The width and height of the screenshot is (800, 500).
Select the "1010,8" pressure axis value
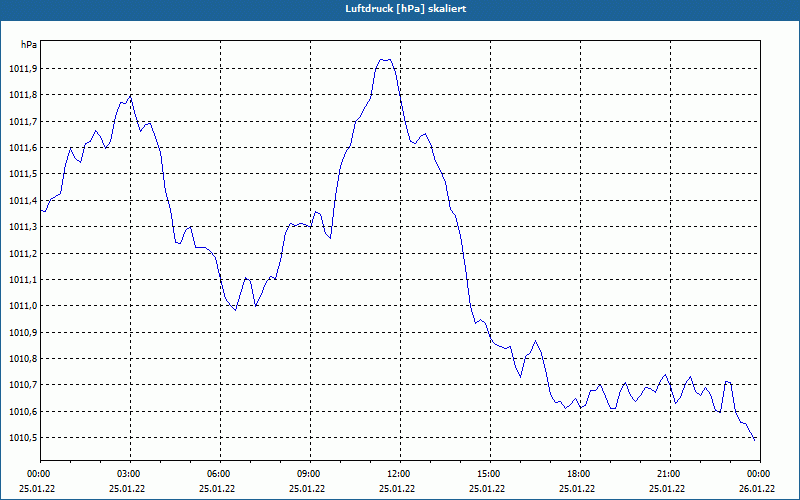click(x=23, y=359)
